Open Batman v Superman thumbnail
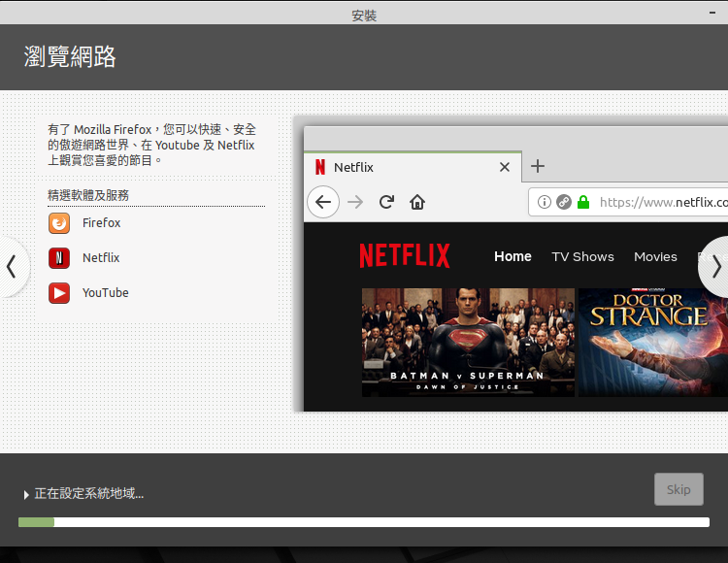The image size is (728, 563). tap(468, 343)
